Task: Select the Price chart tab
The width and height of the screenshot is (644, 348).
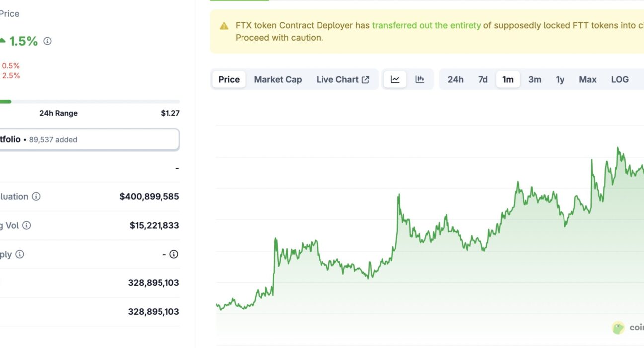Action: click(229, 79)
